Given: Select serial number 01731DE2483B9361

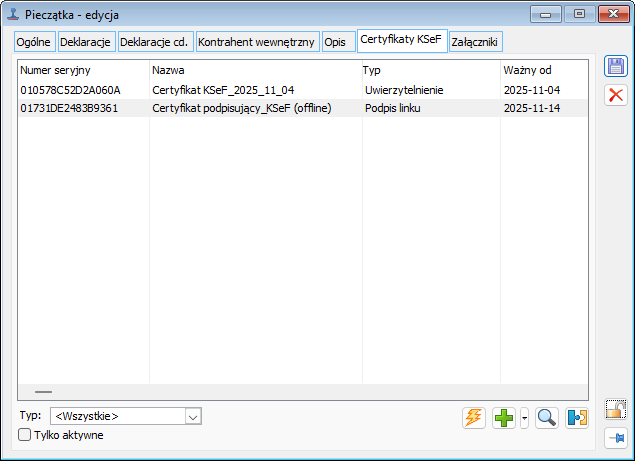Looking at the screenshot, I should point(69,108).
